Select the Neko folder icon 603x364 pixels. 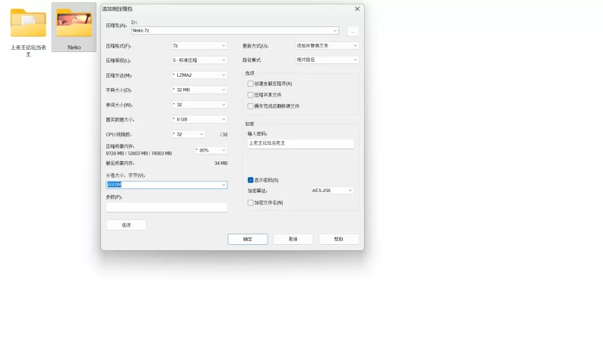74,24
